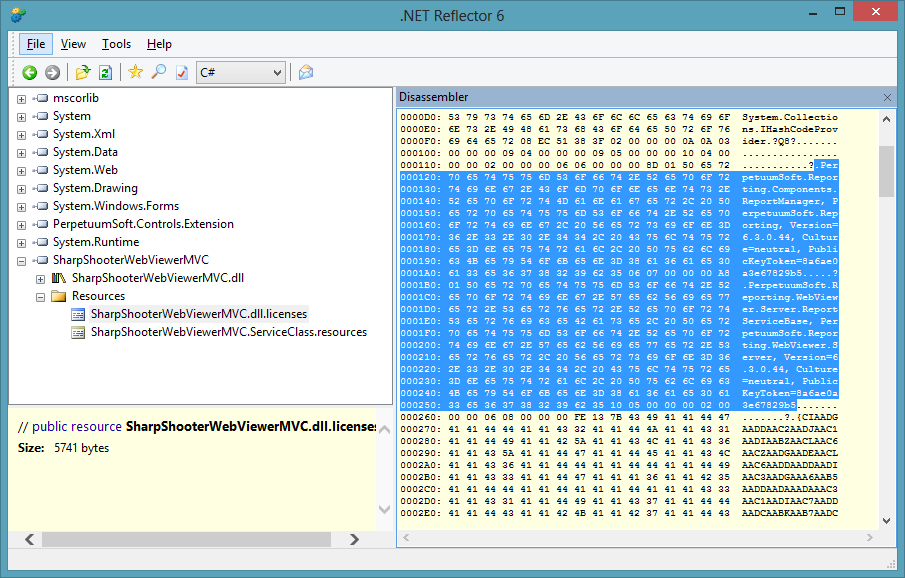Expand the System.Data tree node
Screen dimensions: 905x578
(x=21, y=153)
